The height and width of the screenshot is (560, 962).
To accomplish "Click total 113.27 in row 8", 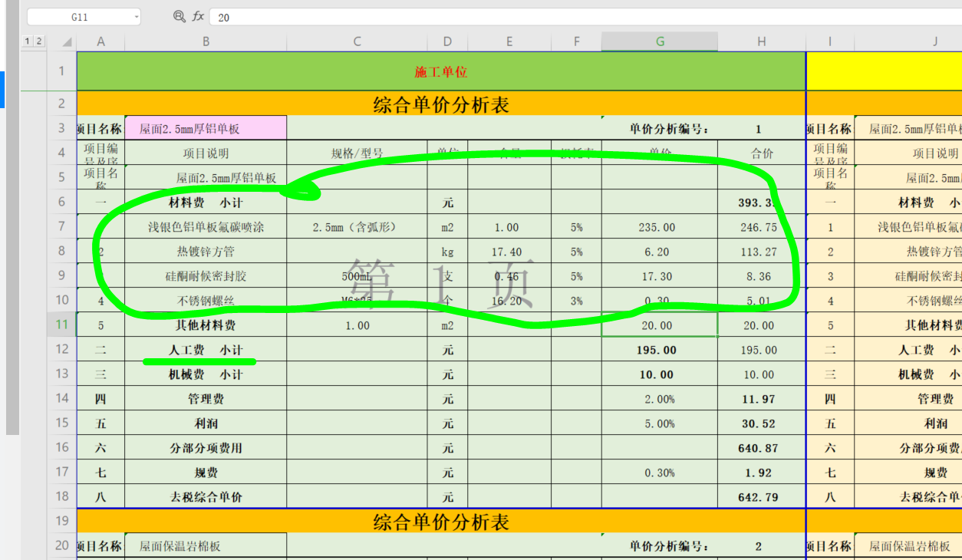I will (762, 252).
